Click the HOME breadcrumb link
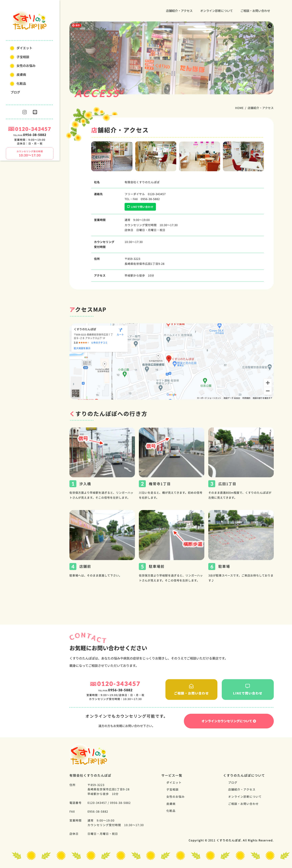292x868 pixels. tap(239, 108)
